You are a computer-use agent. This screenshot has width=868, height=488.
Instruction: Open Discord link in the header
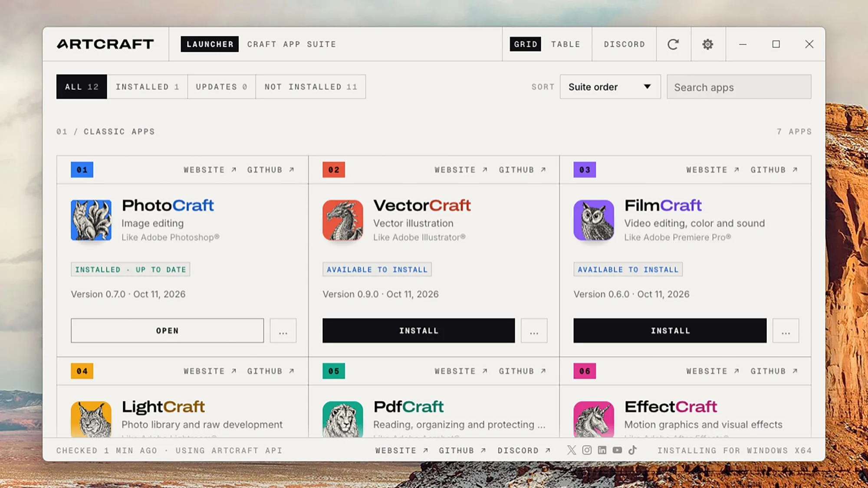(624, 44)
